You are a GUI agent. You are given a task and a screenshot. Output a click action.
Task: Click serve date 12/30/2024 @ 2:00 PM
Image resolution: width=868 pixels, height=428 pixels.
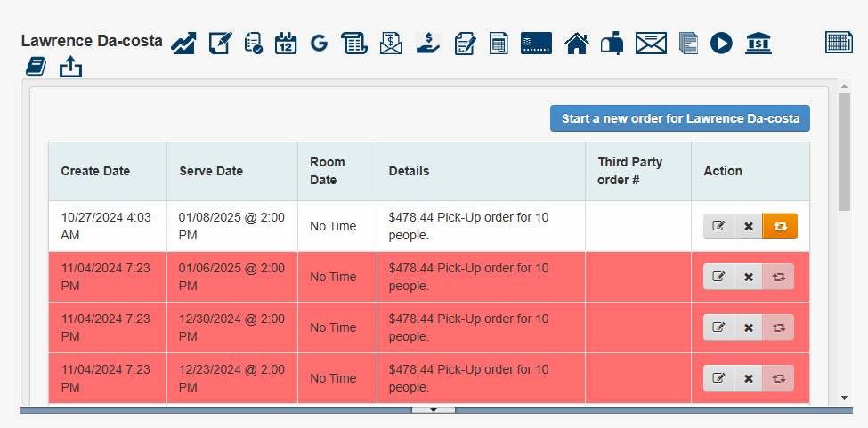point(231,327)
